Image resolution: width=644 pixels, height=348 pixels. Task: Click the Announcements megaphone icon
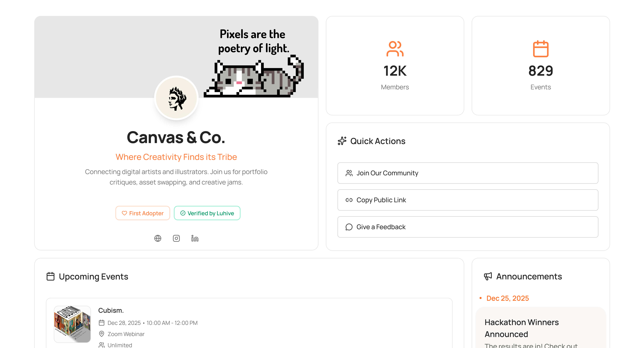click(x=488, y=276)
